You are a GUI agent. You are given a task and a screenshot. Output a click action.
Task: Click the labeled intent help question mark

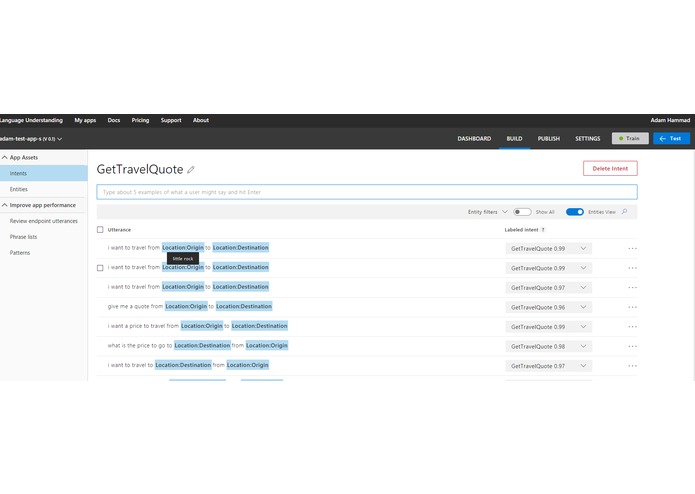pyautogui.click(x=543, y=230)
